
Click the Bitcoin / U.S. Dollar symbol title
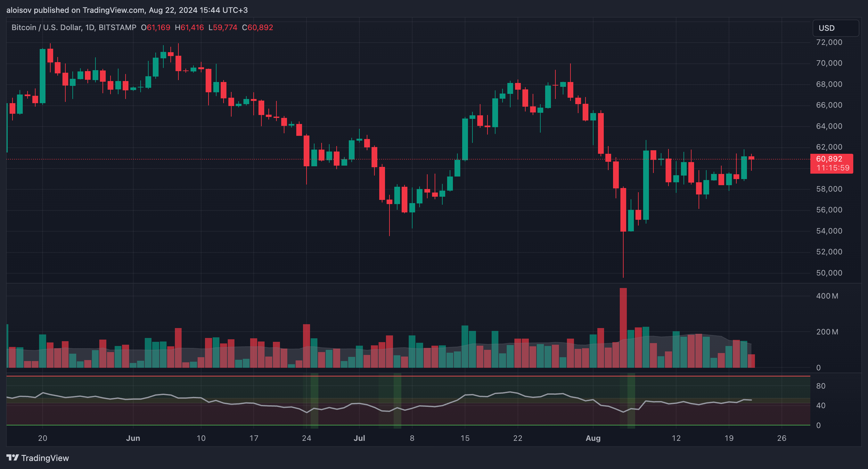tap(46, 28)
